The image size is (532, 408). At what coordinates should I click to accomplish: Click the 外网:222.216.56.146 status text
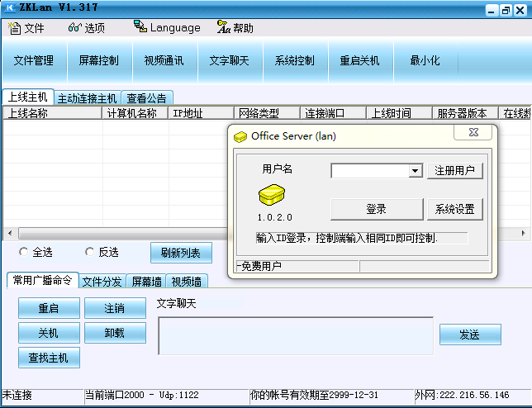[462, 395]
